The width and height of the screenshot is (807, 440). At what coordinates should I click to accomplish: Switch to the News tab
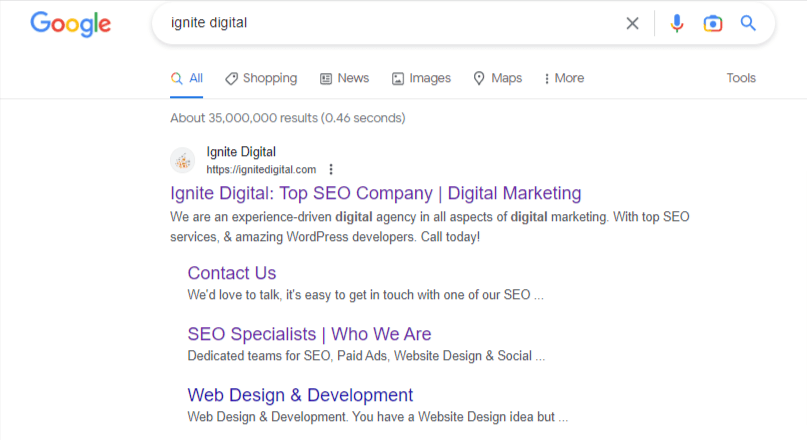coord(344,78)
